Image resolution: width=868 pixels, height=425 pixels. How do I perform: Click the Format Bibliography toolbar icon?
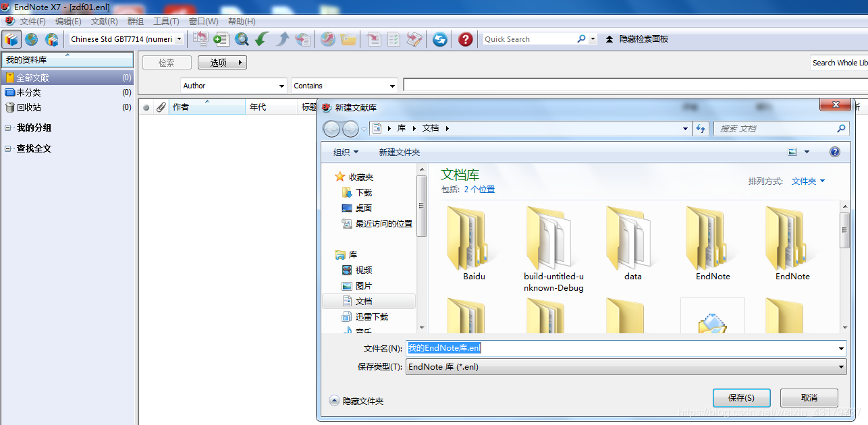394,39
